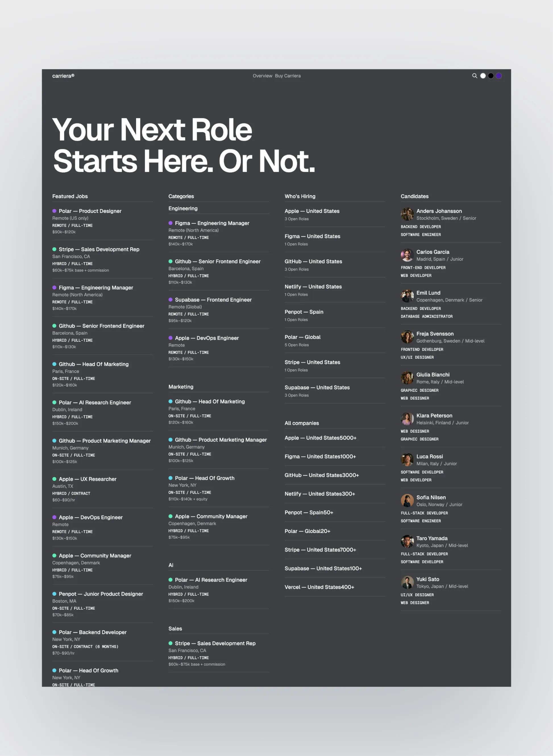Select the white theme color dot

click(483, 76)
